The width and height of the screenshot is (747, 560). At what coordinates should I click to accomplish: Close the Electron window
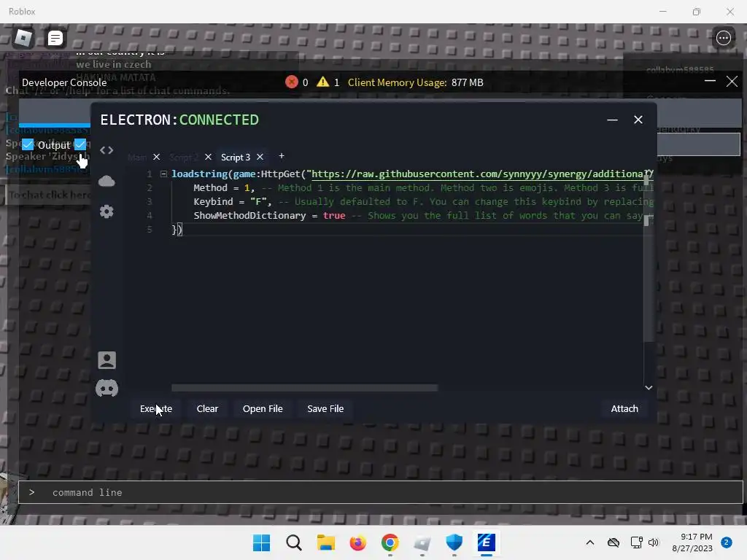tap(638, 120)
